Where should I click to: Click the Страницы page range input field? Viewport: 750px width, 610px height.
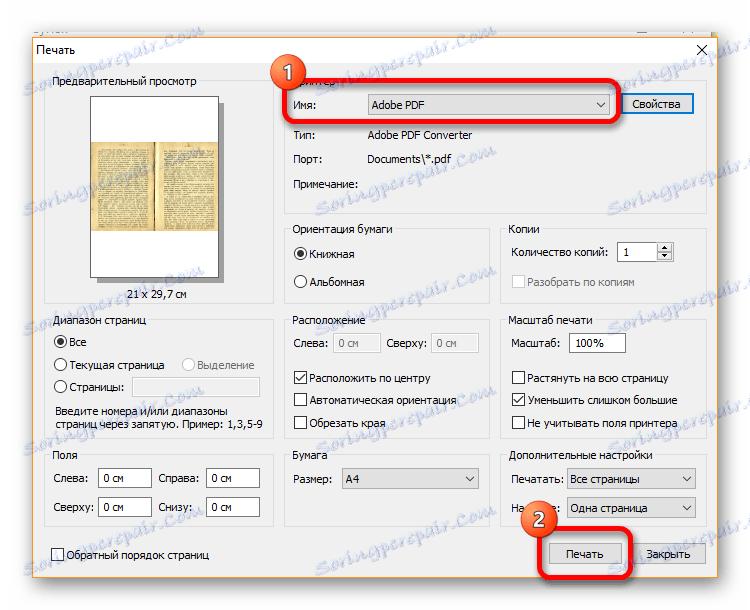click(196, 387)
